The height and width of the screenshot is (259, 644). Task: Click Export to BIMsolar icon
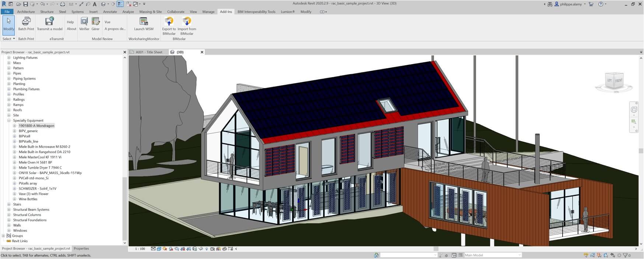click(x=169, y=22)
